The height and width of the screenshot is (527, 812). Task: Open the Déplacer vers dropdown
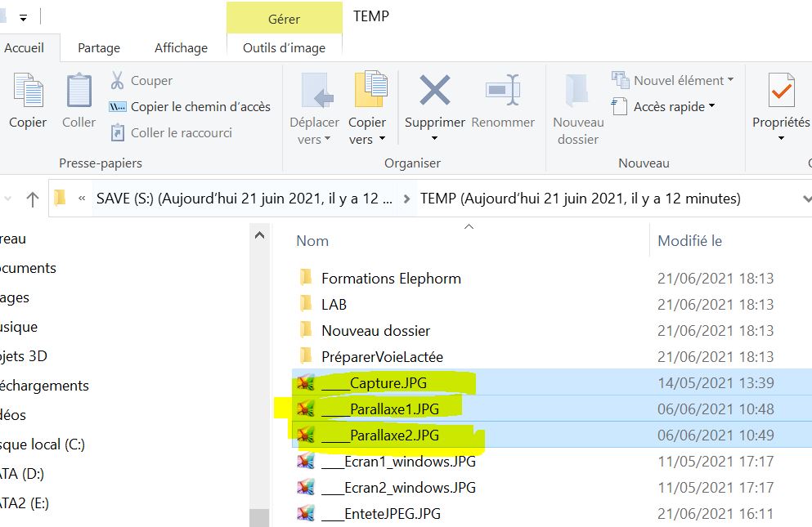click(314, 131)
